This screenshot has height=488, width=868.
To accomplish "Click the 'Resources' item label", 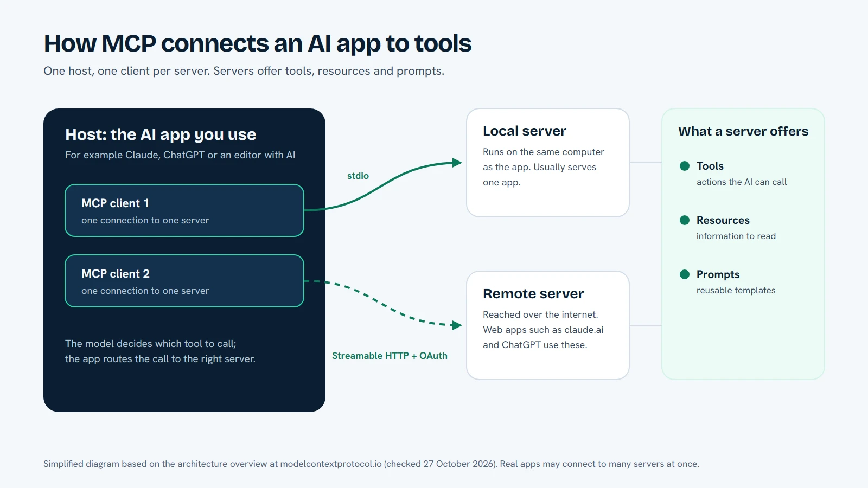I will tap(723, 220).
